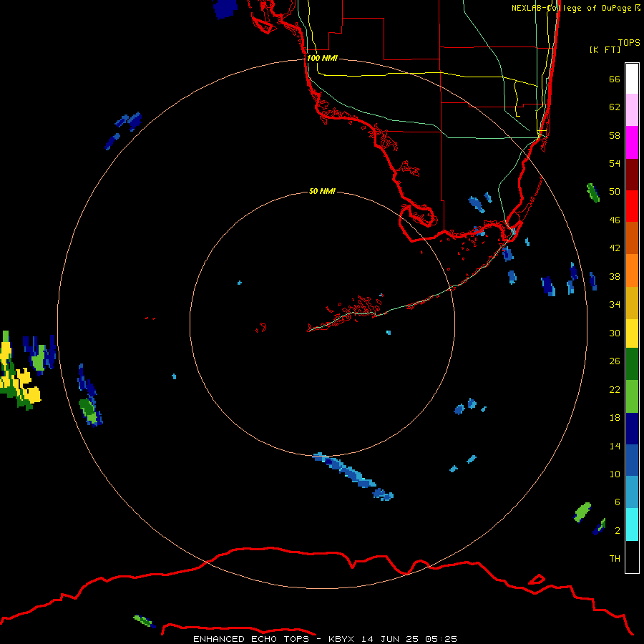Select the dark red 54 kft legend band
The image size is (644, 644).
[x=632, y=175]
